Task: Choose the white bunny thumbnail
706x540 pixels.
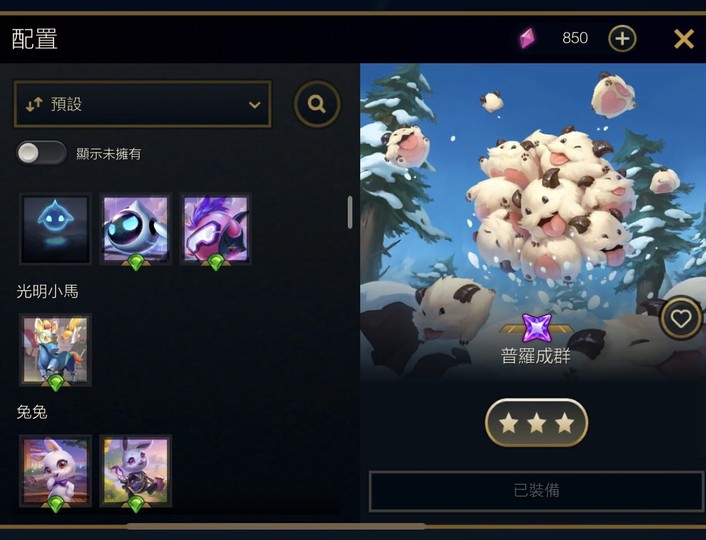Action: pyautogui.click(x=55, y=471)
